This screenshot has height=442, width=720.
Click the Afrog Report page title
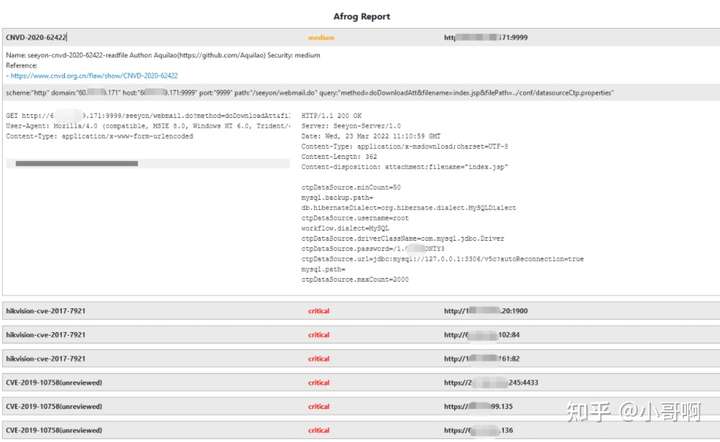pyautogui.click(x=362, y=17)
